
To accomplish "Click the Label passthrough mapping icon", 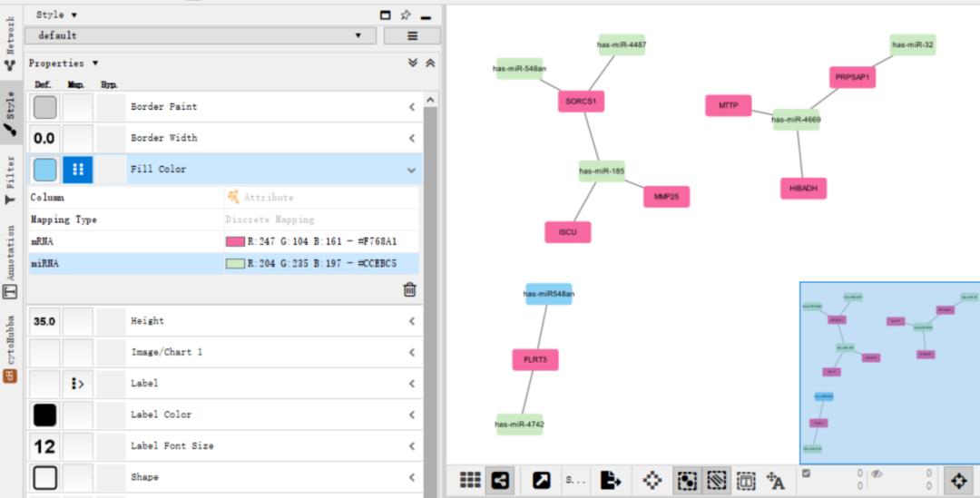I will pyautogui.click(x=78, y=384).
